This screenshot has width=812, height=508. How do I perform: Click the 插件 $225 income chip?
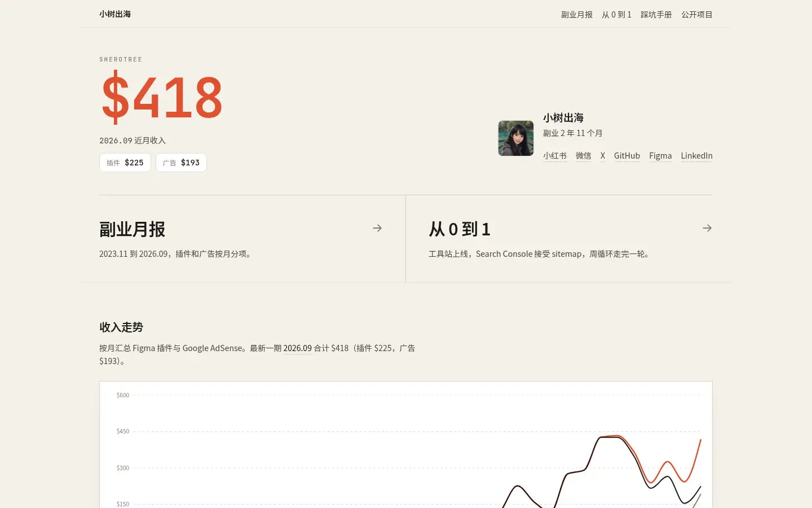(125, 163)
